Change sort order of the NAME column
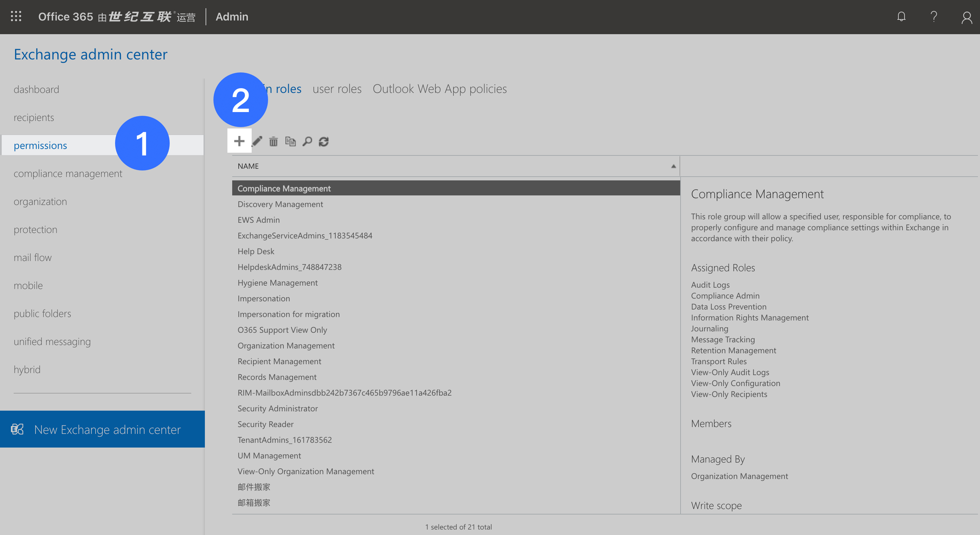980x535 pixels. (673, 166)
